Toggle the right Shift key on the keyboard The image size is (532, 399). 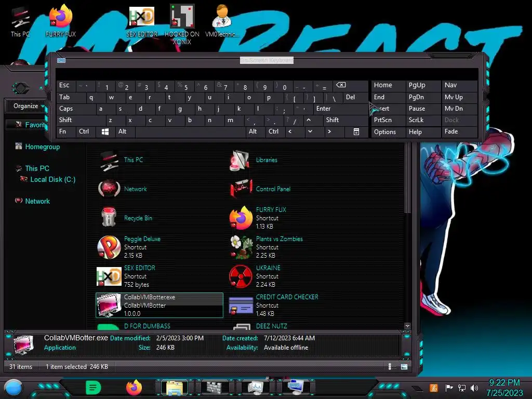345,120
